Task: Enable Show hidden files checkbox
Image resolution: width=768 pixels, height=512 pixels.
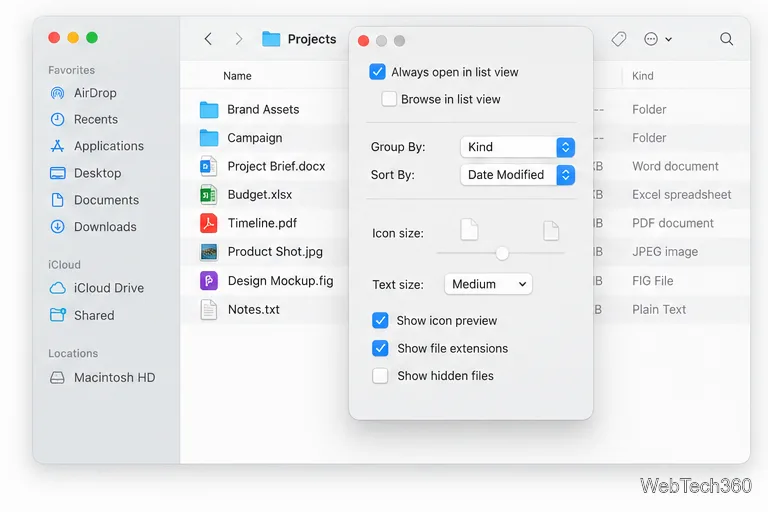Action: pos(380,376)
